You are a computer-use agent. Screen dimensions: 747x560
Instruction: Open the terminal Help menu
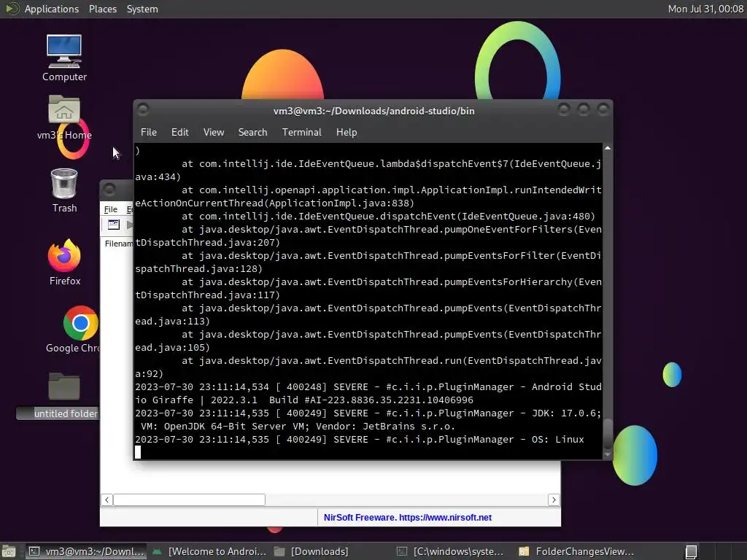pos(347,133)
